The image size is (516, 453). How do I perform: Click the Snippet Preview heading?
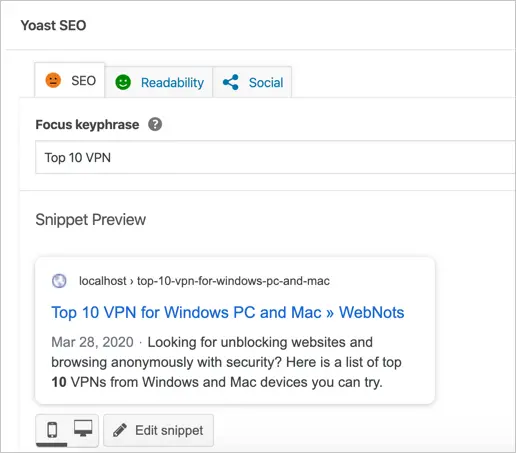(91, 220)
